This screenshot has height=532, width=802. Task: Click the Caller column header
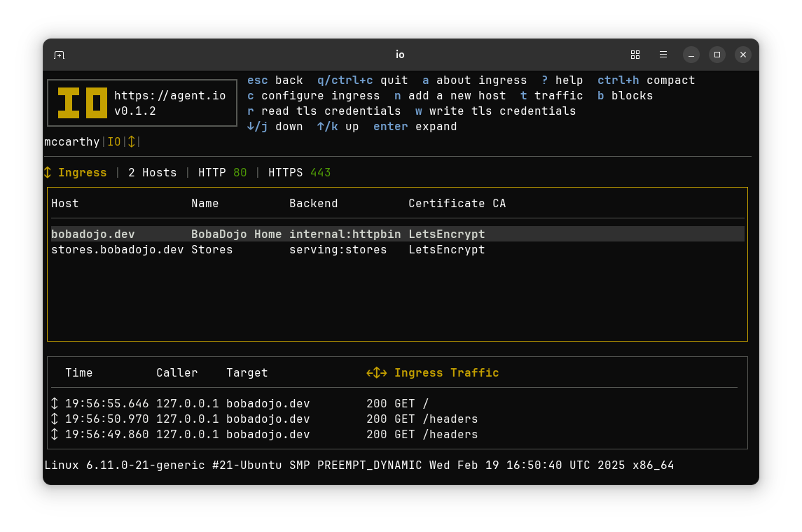click(177, 373)
